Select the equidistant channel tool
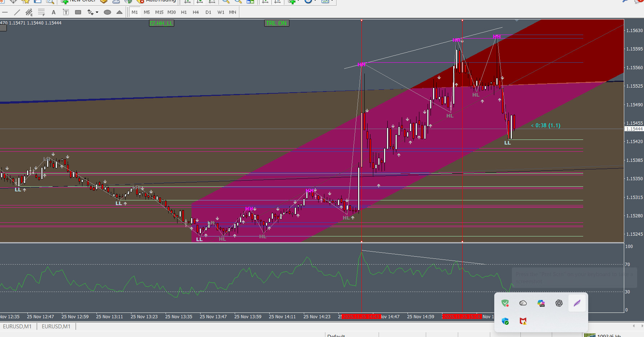 point(29,12)
